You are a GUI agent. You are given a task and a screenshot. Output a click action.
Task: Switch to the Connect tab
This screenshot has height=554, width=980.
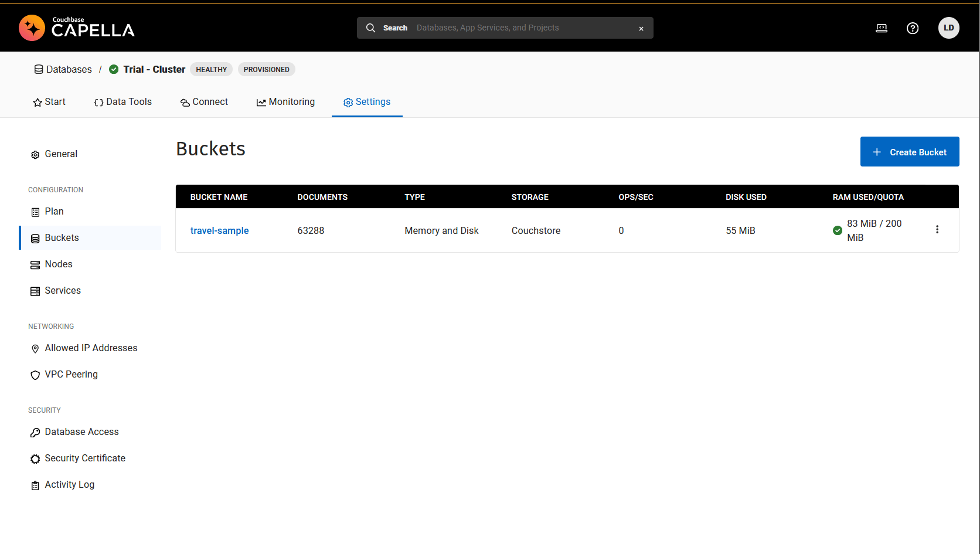[204, 102]
